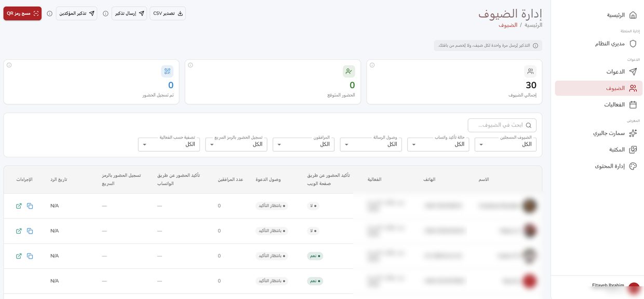Click the تذكير المؤكدين button
The image size is (644, 299).
point(76,13)
